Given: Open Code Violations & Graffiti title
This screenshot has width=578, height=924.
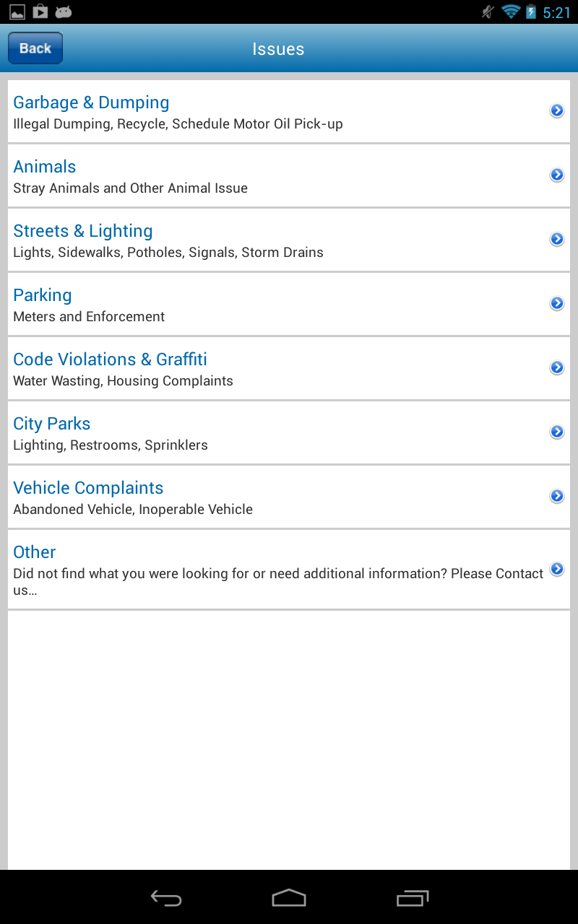Looking at the screenshot, I should pos(111,359).
